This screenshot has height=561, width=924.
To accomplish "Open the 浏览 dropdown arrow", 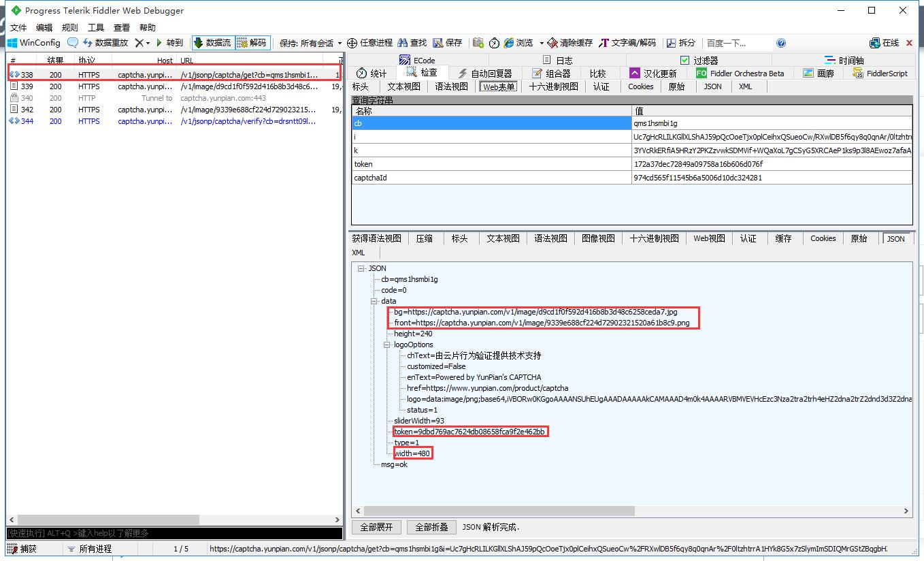I will coord(542,43).
